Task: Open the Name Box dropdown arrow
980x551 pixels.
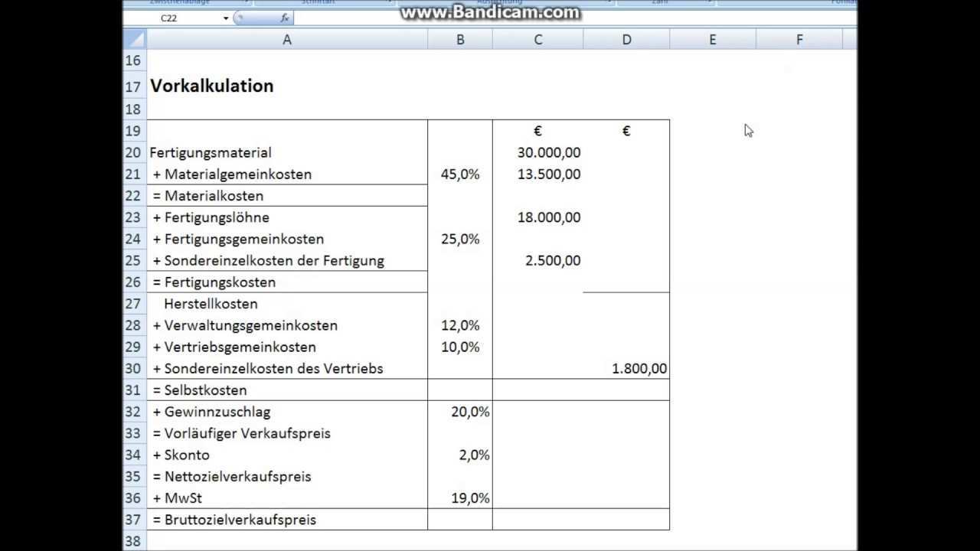Action: point(226,18)
